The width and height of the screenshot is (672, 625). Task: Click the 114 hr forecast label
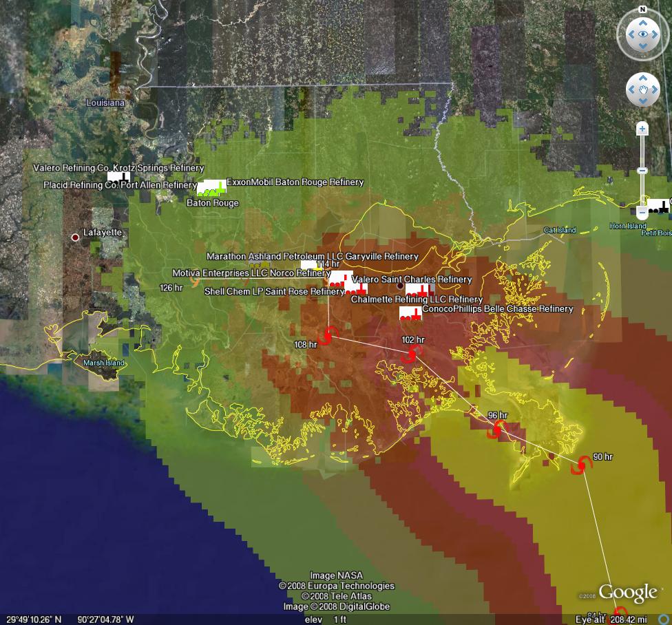pyautogui.click(x=328, y=264)
